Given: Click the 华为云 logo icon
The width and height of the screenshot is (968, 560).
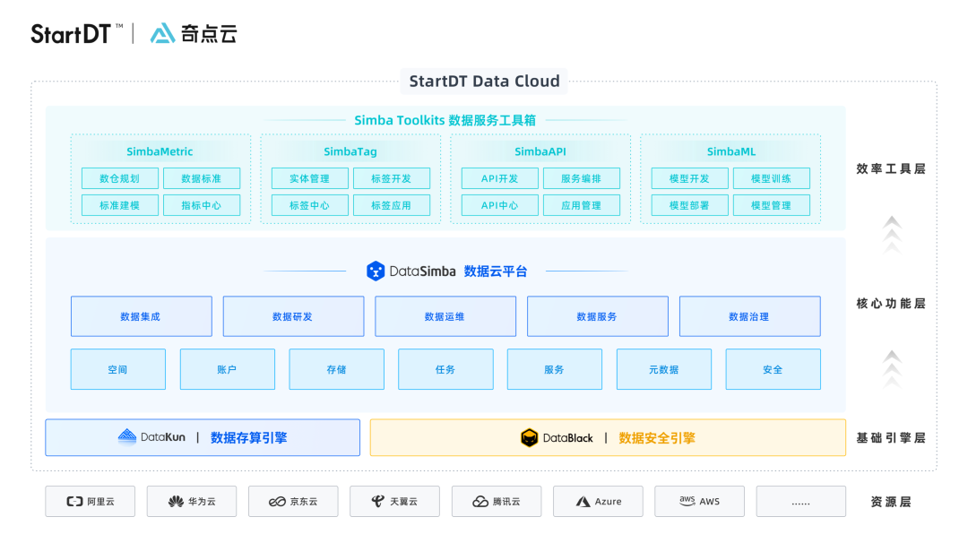Looking at the screenshot, I should (x=176, y=502).
